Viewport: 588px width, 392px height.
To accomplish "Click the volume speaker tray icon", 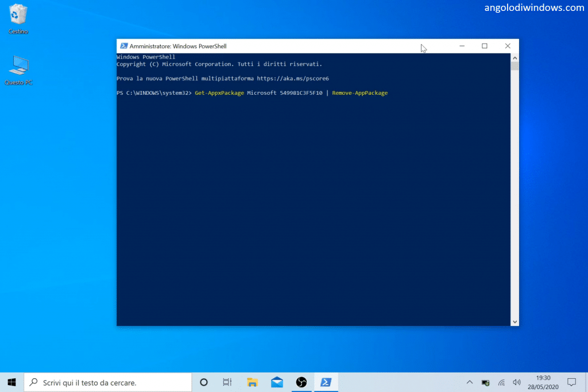I will (516, 382).
